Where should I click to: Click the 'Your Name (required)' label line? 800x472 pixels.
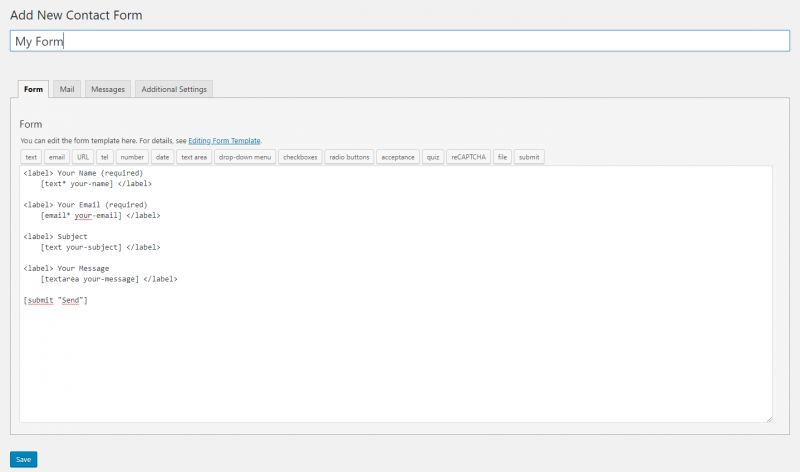(x=83, y=173)
